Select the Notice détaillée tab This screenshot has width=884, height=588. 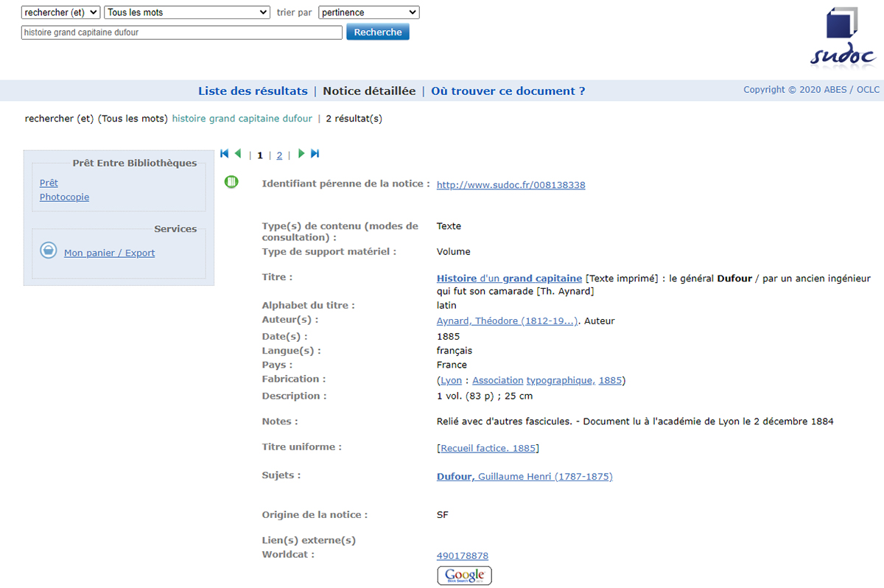coord(369,91)
